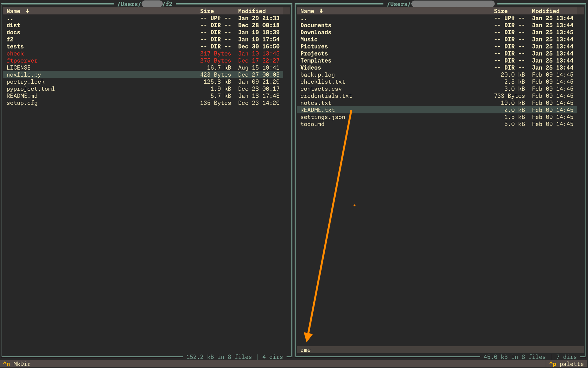The width and height of the screenshot is (588, 368).
Task: Click the sort arrow next to Name in right panel
Action: (321, 11)
